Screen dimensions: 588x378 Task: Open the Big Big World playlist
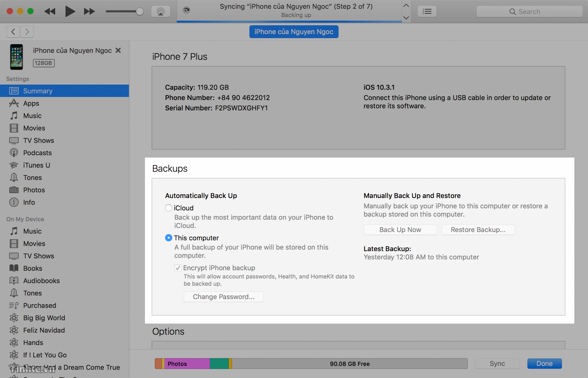click(x=64, y=318)
